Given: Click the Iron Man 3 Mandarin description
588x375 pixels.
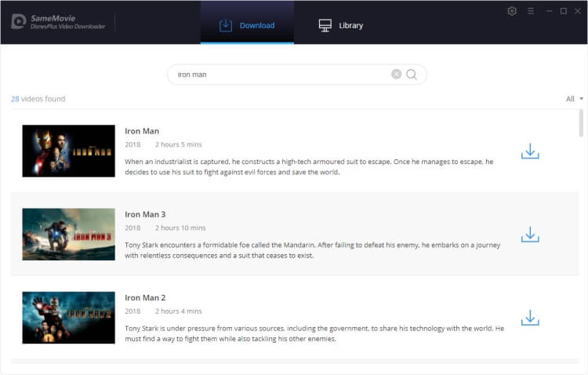Looking at the screenshot, I should point(312,250).
